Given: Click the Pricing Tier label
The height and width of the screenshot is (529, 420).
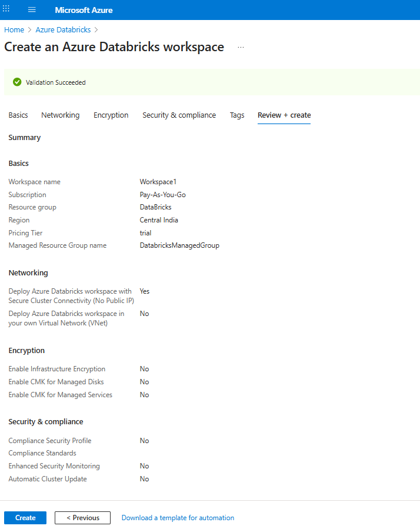Looking at the screenshot, I should [x=25, y=233].
